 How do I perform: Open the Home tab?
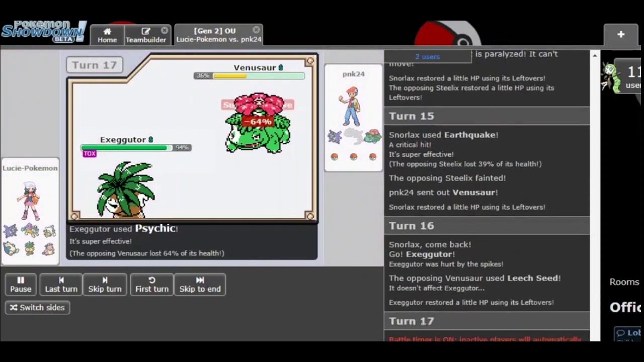click(107, 35)
